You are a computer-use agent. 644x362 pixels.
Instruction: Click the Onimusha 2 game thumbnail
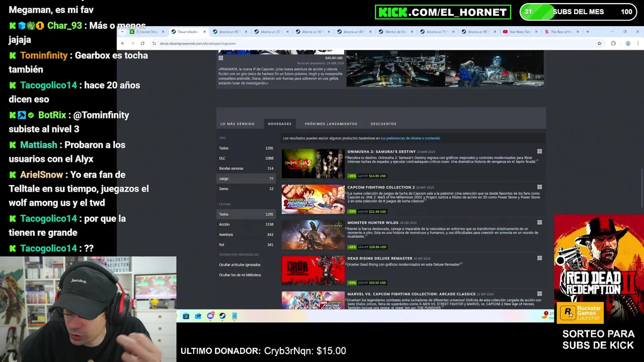[313, 163]
